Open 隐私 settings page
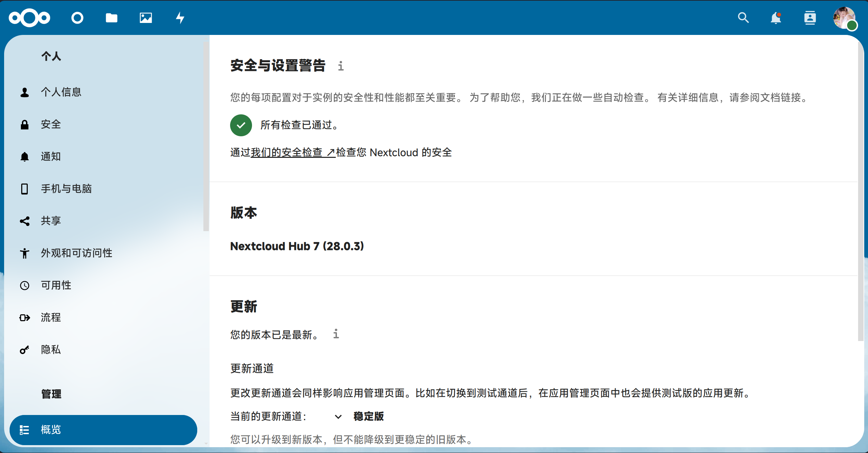Viewport: 868px width, 453px height. point(103,350)
